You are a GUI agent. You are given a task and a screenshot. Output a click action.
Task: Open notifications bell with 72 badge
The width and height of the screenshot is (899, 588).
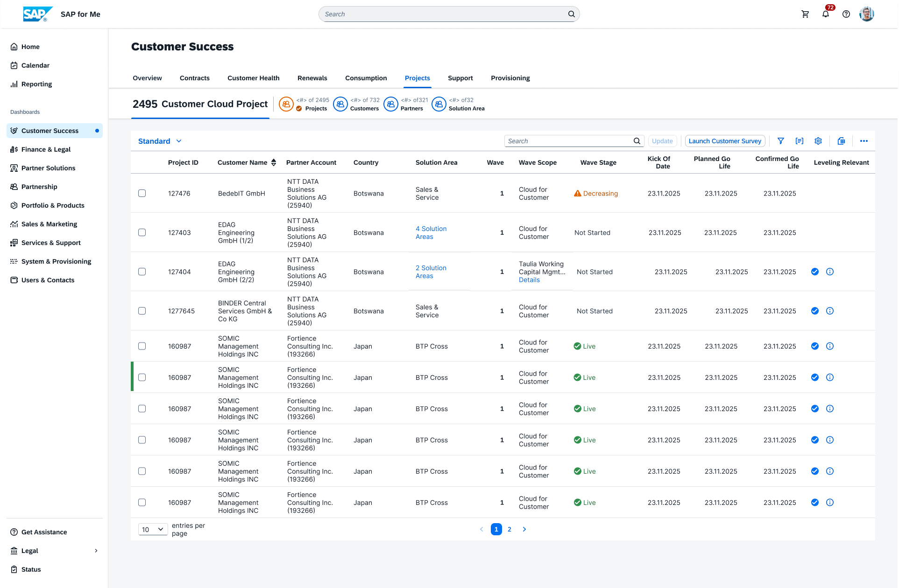point(826,13)
